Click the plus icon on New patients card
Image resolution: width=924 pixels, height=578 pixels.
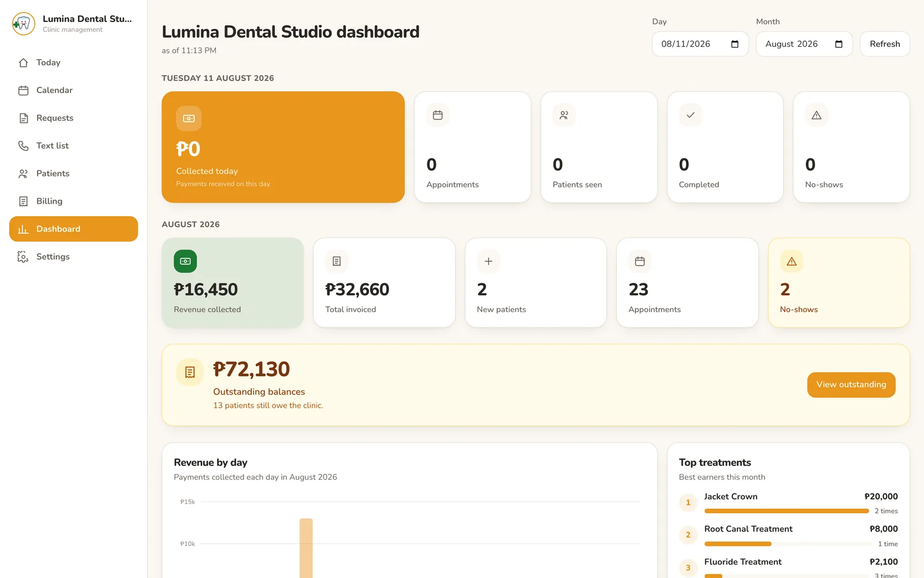(489, 261)
